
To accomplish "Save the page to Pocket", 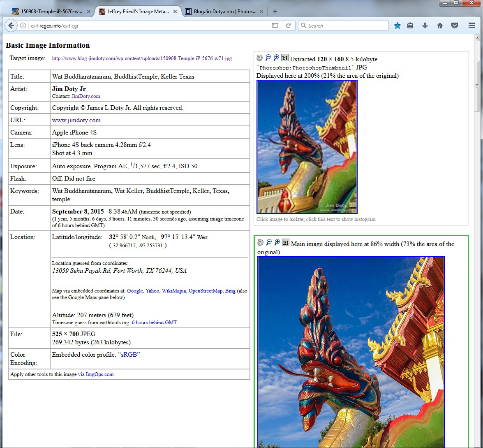I will point(455,26).
